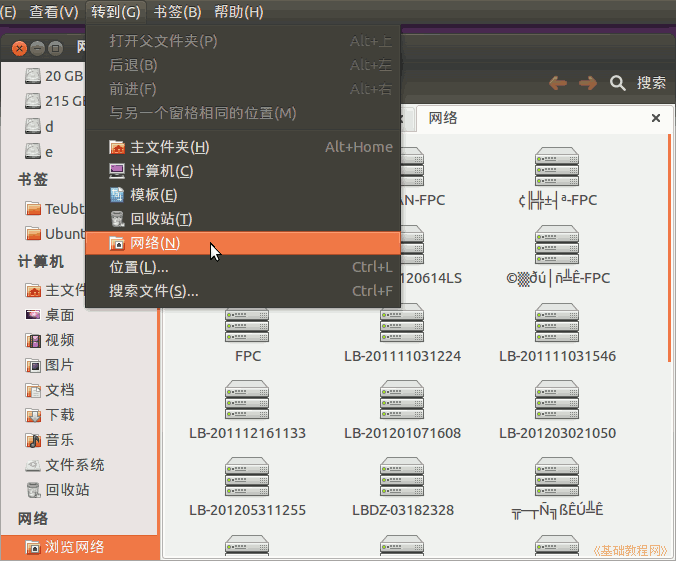Close the 网络 tab with X
The width and height of the screenshot is (676, 561).
[656, 118]
